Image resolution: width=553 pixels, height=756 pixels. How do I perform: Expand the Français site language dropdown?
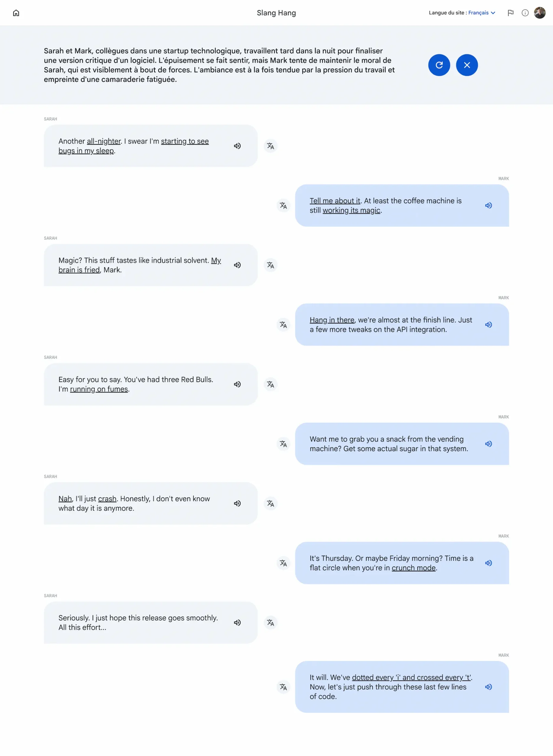coord(482,13)
